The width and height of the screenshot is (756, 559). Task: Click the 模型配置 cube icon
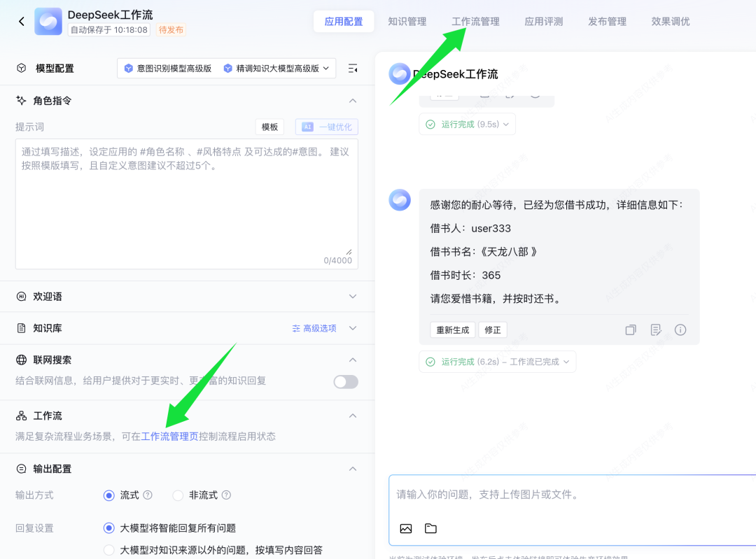click(21, 68)
